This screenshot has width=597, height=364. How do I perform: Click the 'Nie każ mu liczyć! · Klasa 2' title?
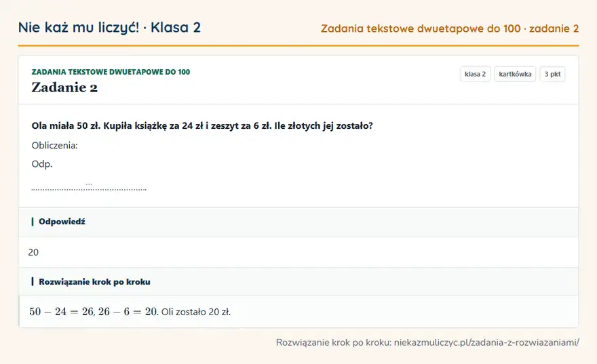109,27
